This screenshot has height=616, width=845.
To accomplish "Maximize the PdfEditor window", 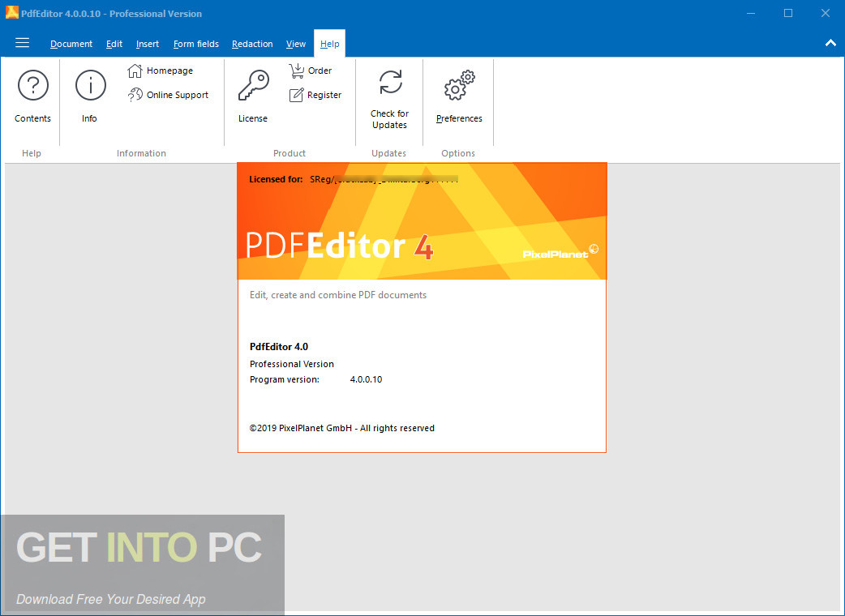I will click(x=788, y=13).
